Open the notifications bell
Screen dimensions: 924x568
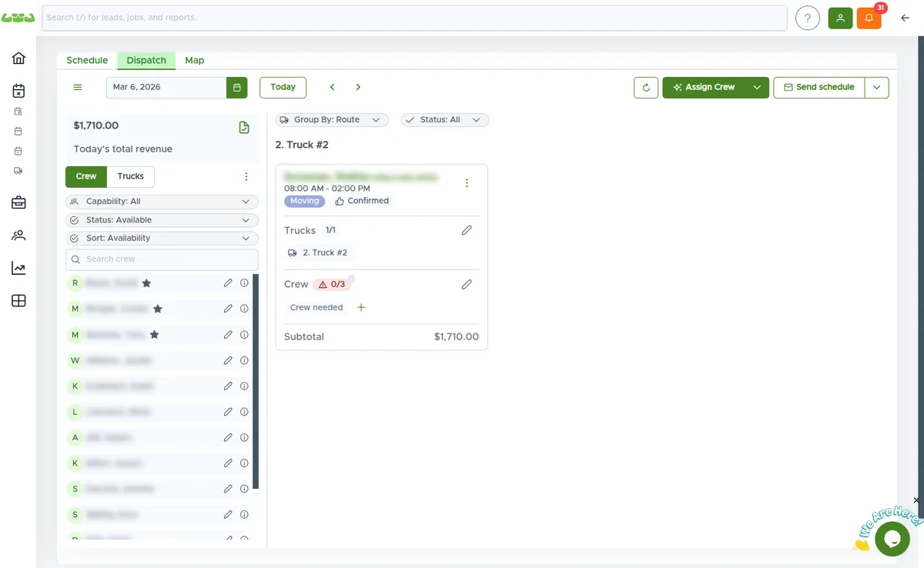(x=869, y=17)
